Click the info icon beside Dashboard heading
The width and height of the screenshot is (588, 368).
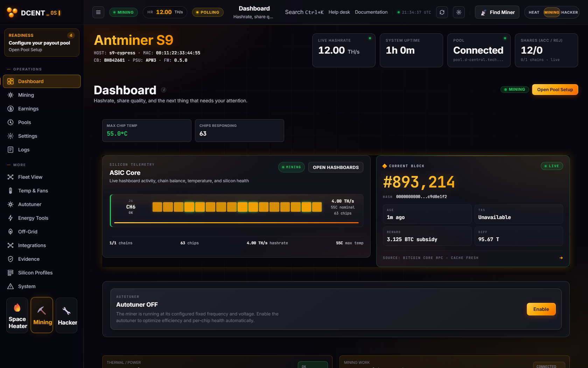point(163,90)
